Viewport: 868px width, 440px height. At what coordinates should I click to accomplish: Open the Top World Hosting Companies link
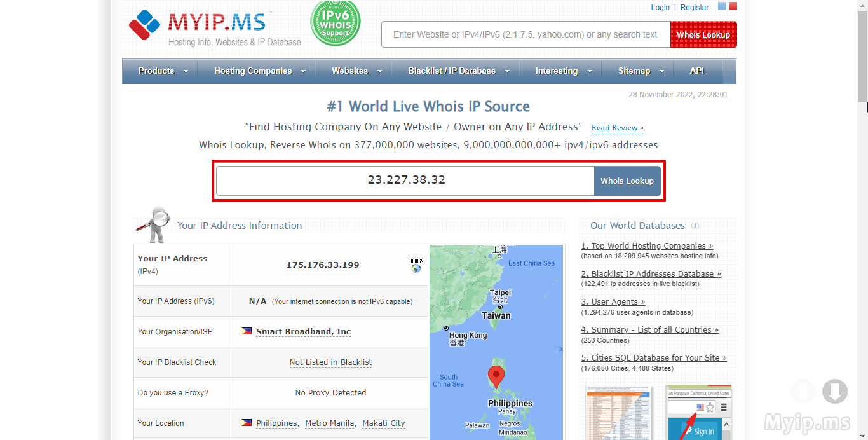tap(647, 245)
